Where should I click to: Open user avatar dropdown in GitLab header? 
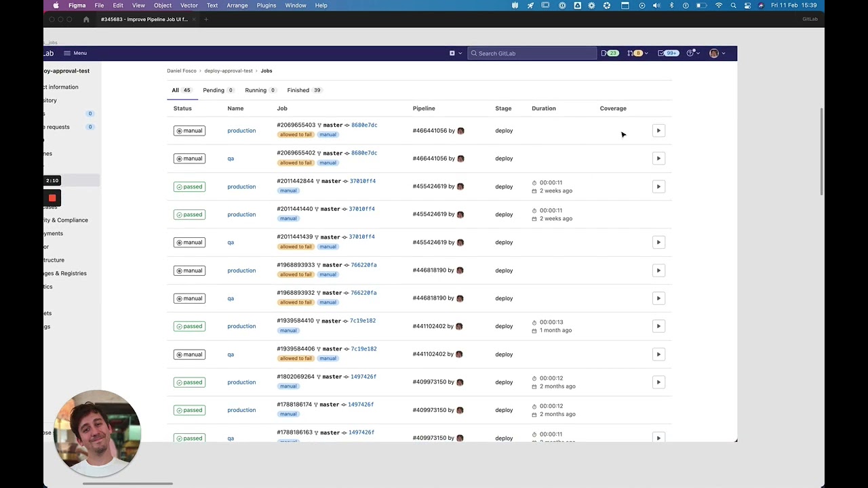[x=717, y=53]
